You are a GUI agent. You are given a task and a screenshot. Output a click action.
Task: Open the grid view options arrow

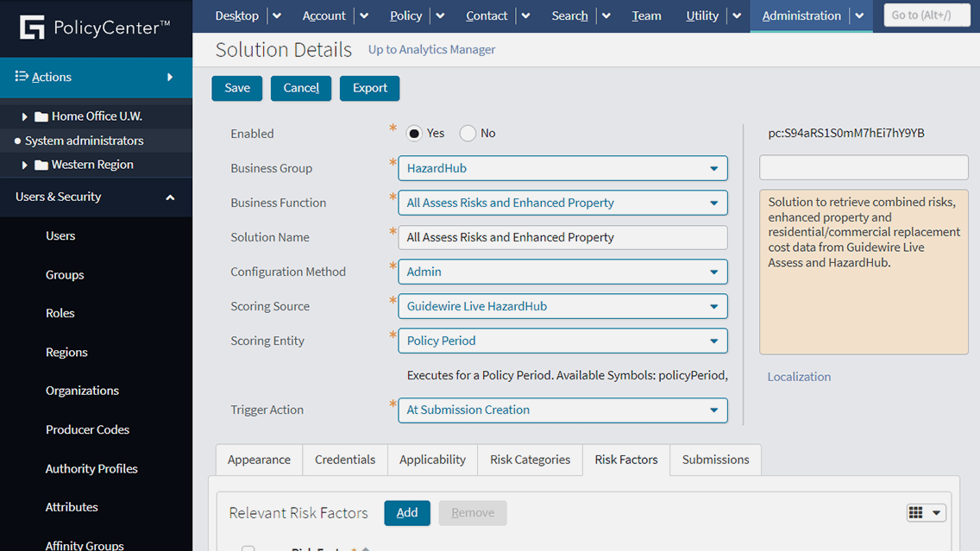pos(935,512)
